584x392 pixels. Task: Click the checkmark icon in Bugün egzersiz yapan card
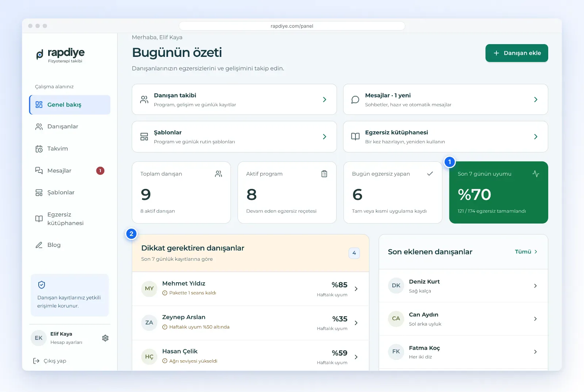click(430, 174)
